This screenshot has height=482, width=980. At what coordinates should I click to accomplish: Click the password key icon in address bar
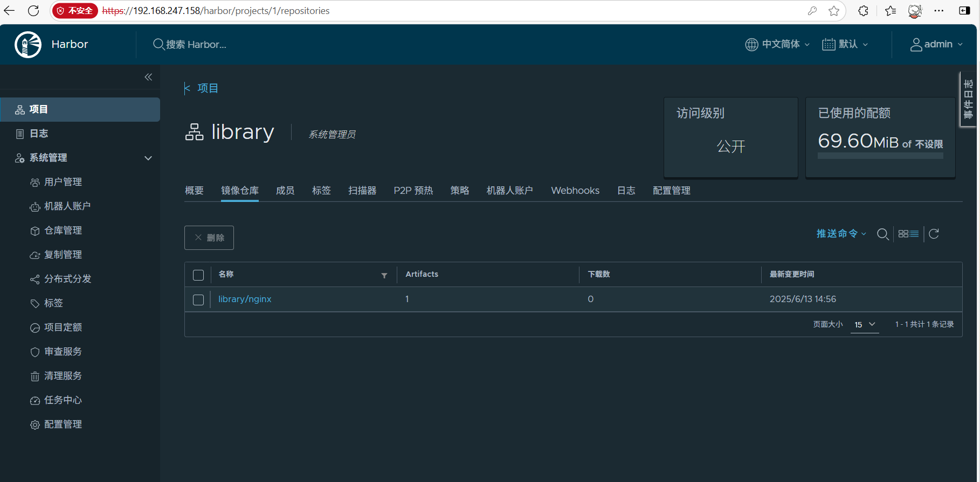(812, 11)
